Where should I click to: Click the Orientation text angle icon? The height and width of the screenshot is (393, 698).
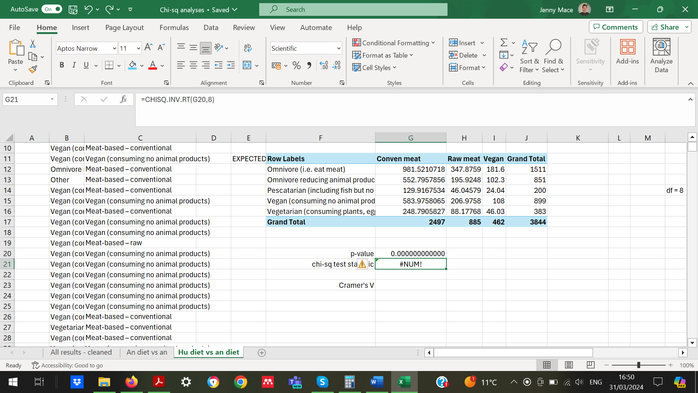coord(219,47)
